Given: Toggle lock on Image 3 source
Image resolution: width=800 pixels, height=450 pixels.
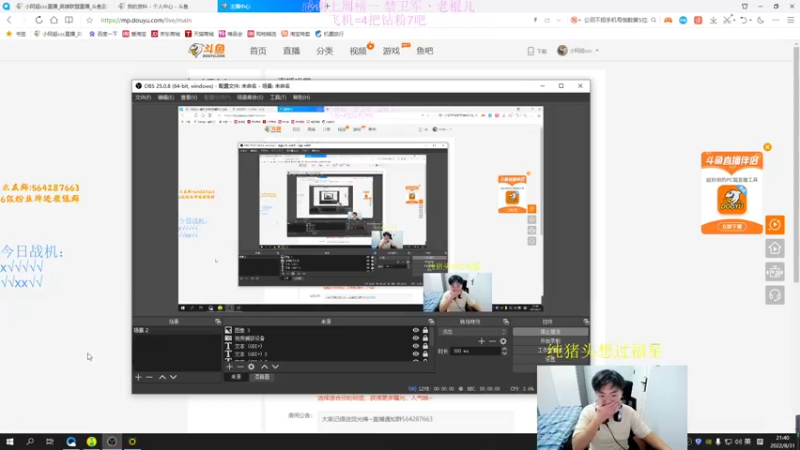Looking at the screenshot, I should pos(425,330).
